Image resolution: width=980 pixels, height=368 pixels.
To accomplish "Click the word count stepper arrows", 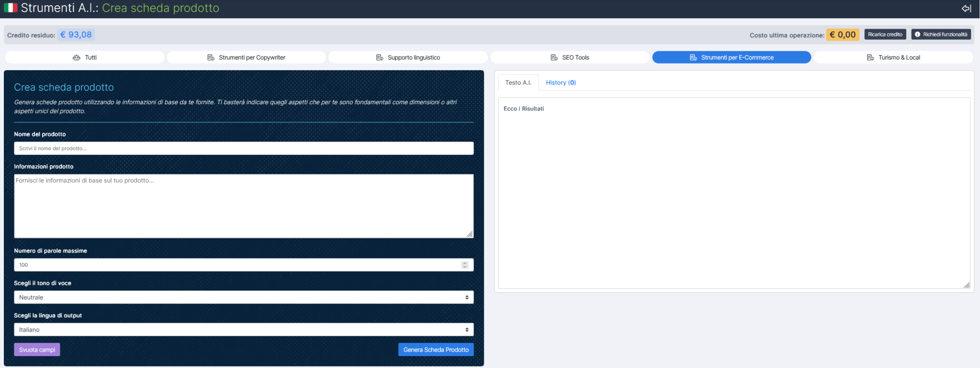I will coord(465,265).
